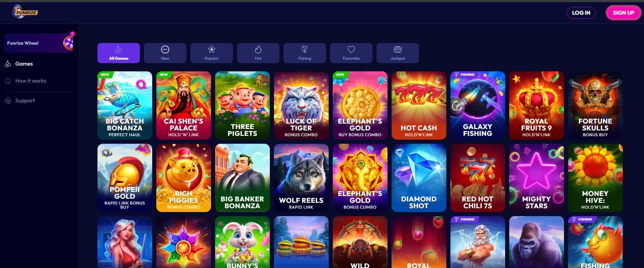This screenshot has width=644, height=268.
Task: Filter by Hot flame icon
Action: click(x=258, y=53)
